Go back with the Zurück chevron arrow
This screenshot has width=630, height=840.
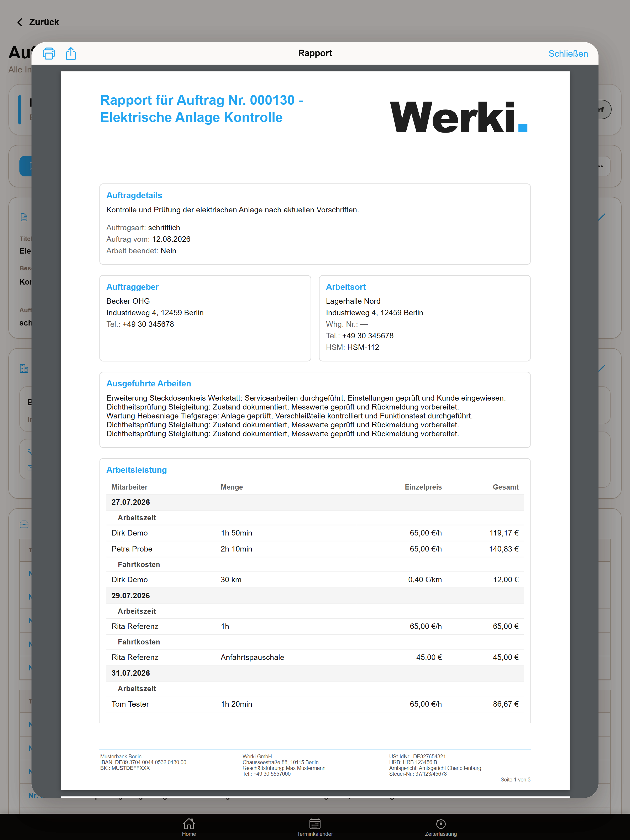(x=20, y=22)
